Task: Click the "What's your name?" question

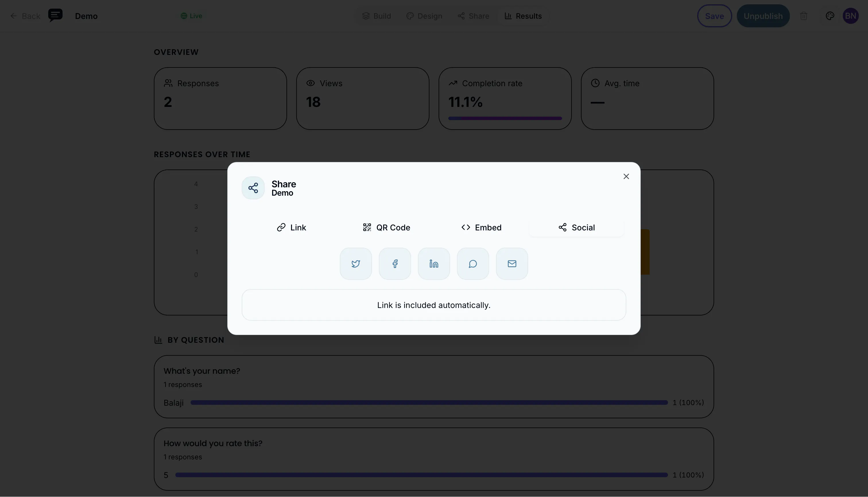Action: click(x=202, y=371)
